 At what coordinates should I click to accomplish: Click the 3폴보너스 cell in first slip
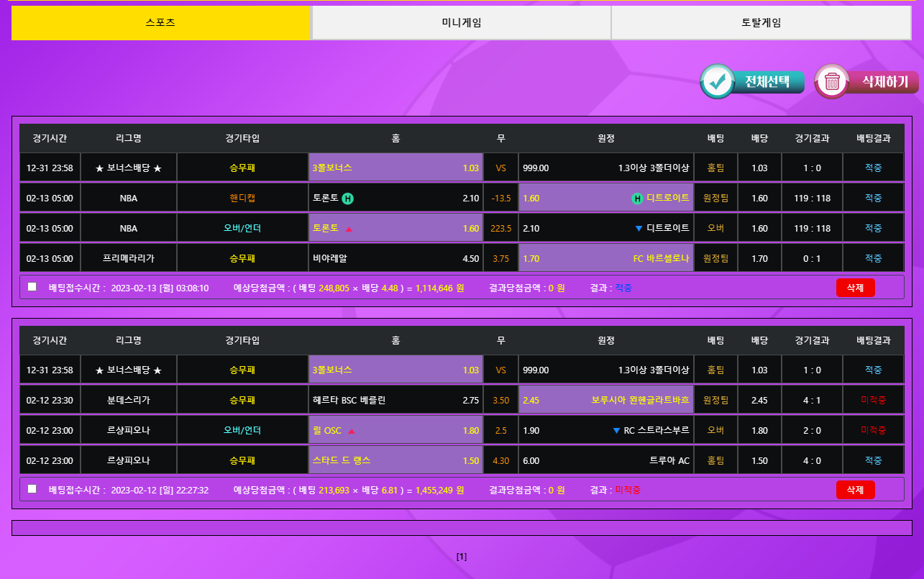tap(395, 168)
